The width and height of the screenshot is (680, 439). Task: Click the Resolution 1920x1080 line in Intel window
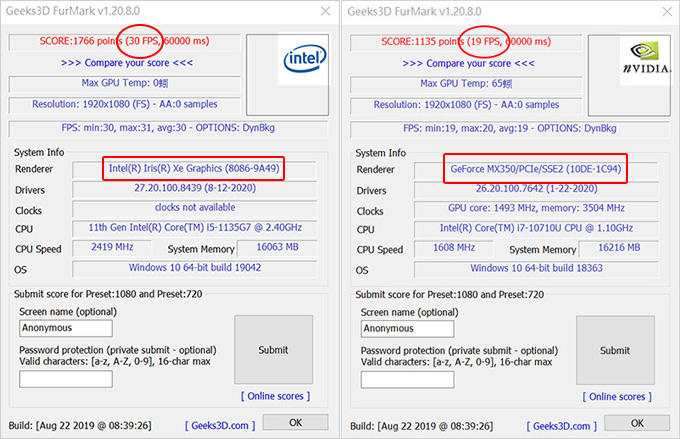tap(124, 104)
